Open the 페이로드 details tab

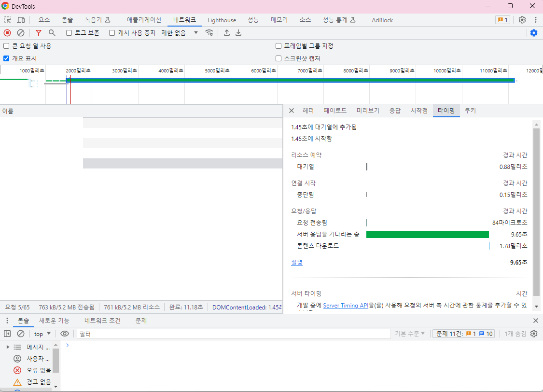pos(335,111)
